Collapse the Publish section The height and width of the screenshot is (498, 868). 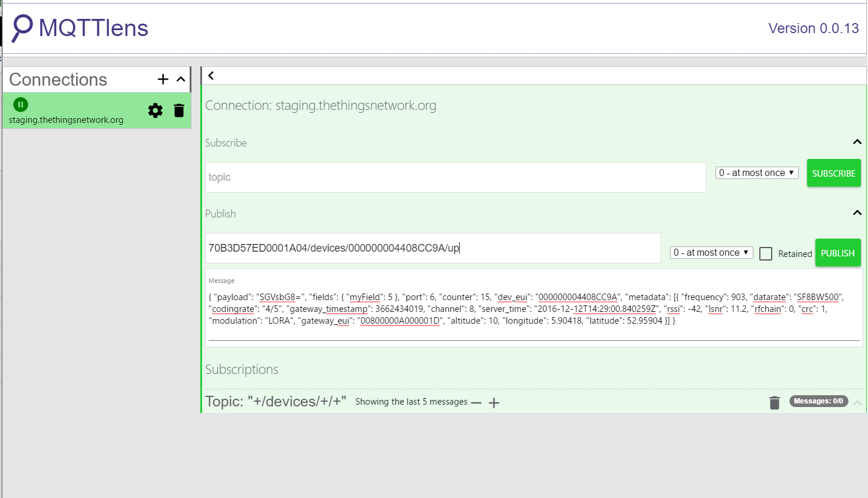coord(857,213)
